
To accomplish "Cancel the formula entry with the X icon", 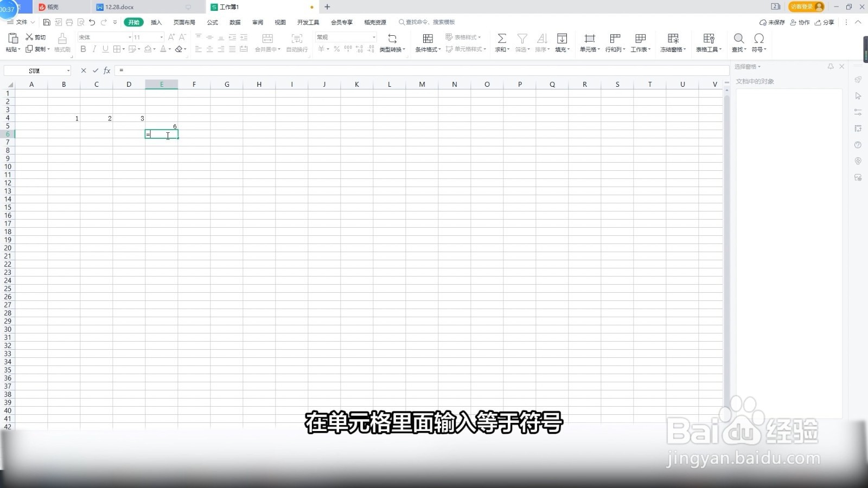I will tap(84, 70).
